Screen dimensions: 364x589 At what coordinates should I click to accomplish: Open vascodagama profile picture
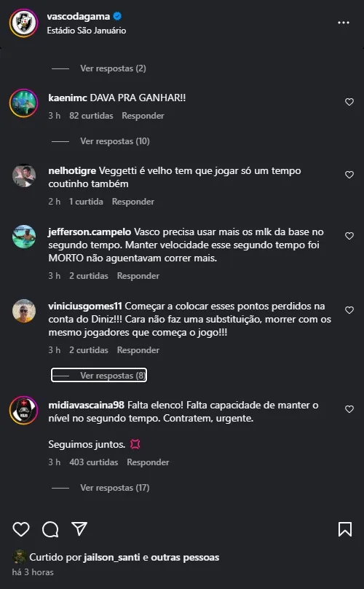click(24, 23)
